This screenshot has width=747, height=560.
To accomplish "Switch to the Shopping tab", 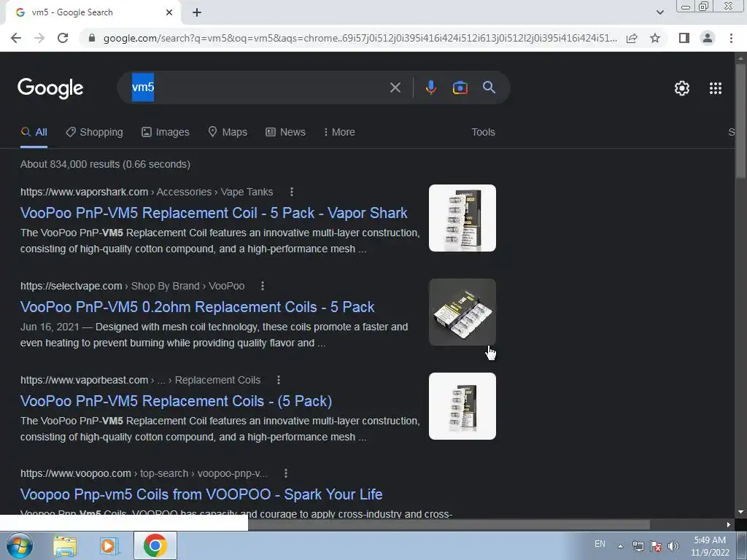I will [94, 133].
